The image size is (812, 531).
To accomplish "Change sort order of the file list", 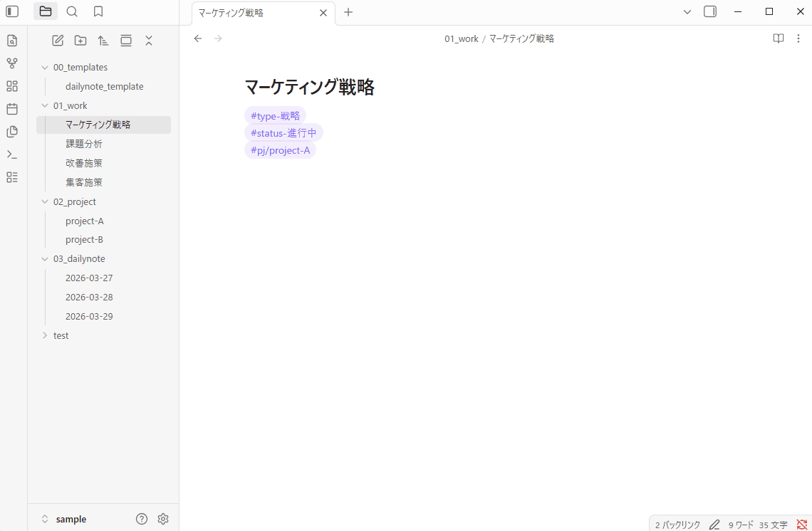I will (103, 41).
